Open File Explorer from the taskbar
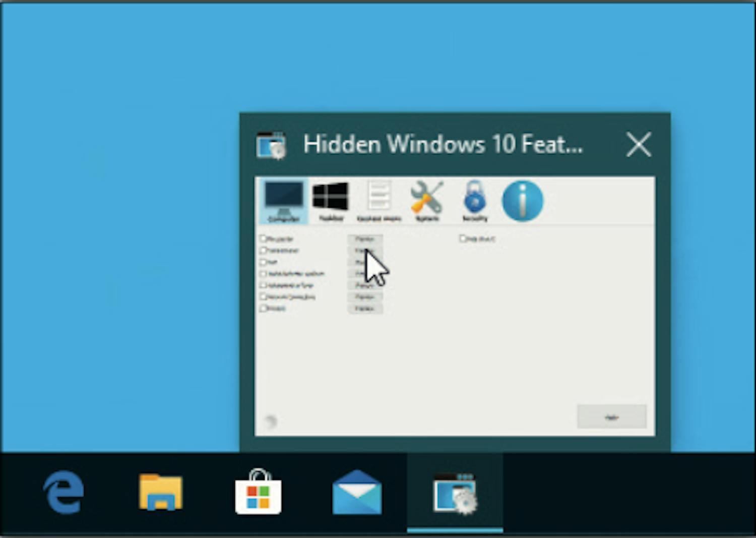 click(160, 493)
